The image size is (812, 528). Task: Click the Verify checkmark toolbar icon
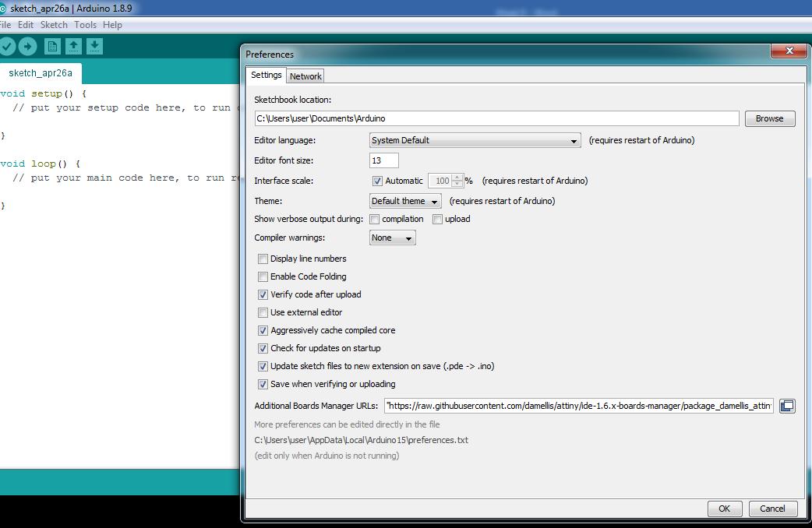(x=7, y=47)
